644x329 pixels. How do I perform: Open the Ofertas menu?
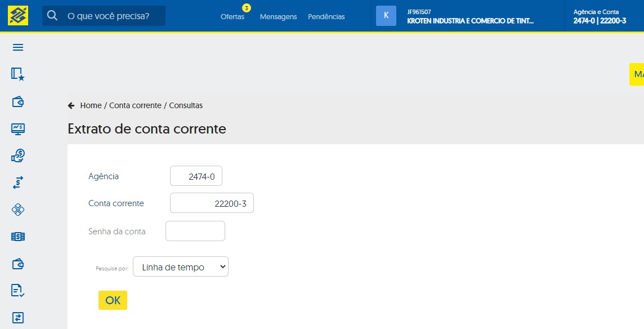pos(232,17)
